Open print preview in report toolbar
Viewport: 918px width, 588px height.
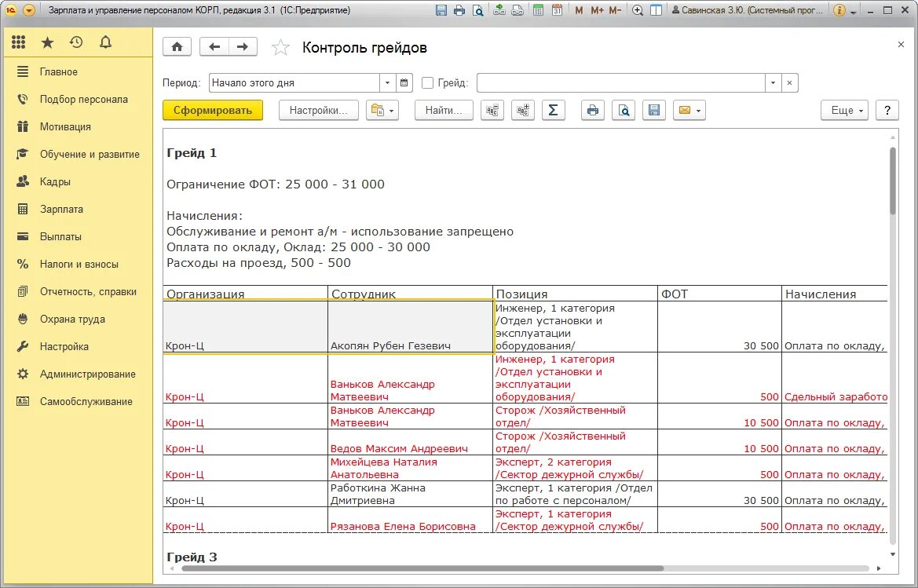[x=624, y=110]
